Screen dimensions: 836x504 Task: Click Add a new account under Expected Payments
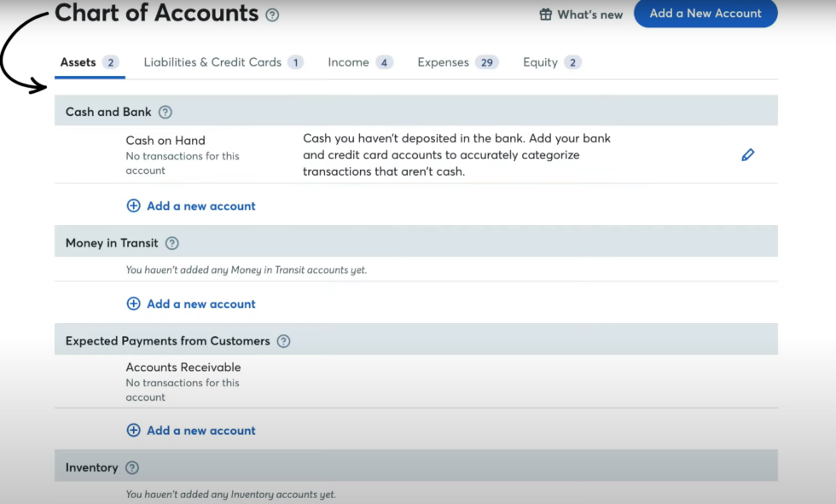click(200, 430)
